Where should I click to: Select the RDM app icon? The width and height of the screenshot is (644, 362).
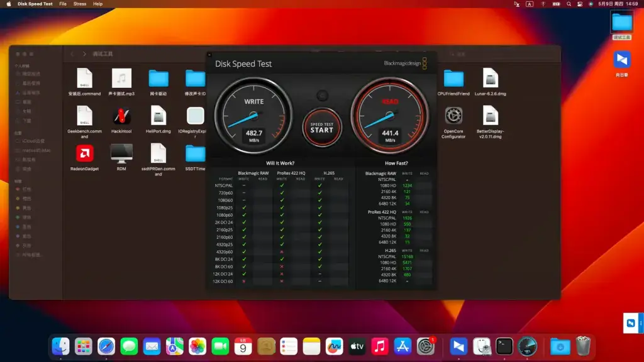pos(121,157)
